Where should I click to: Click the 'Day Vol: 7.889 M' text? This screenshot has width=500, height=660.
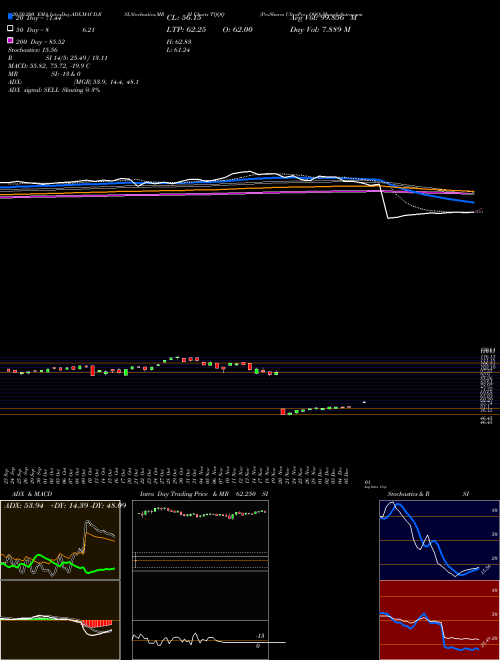(320, 29)
